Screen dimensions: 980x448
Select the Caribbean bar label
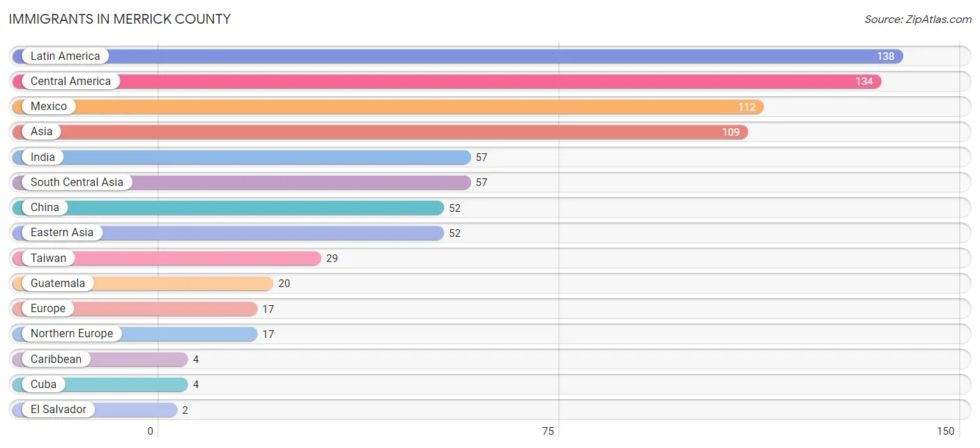(x=56, y=360)
